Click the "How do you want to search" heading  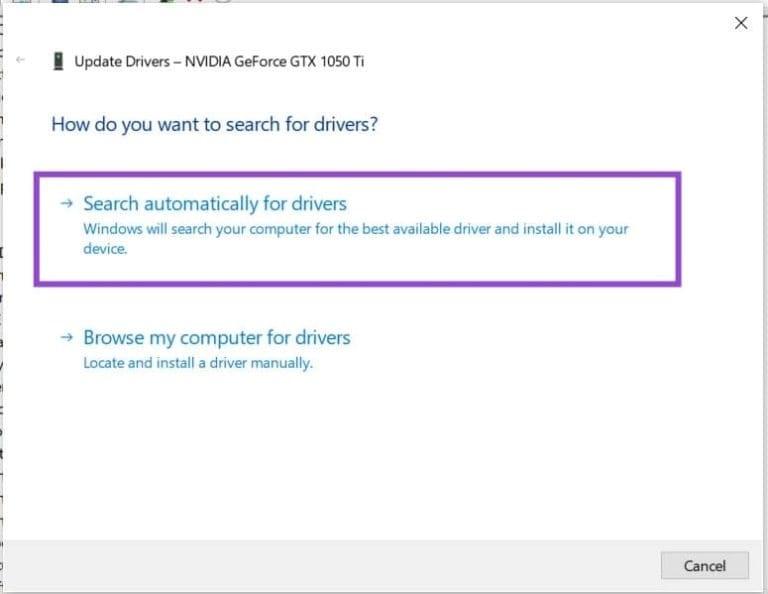[214, 125]
